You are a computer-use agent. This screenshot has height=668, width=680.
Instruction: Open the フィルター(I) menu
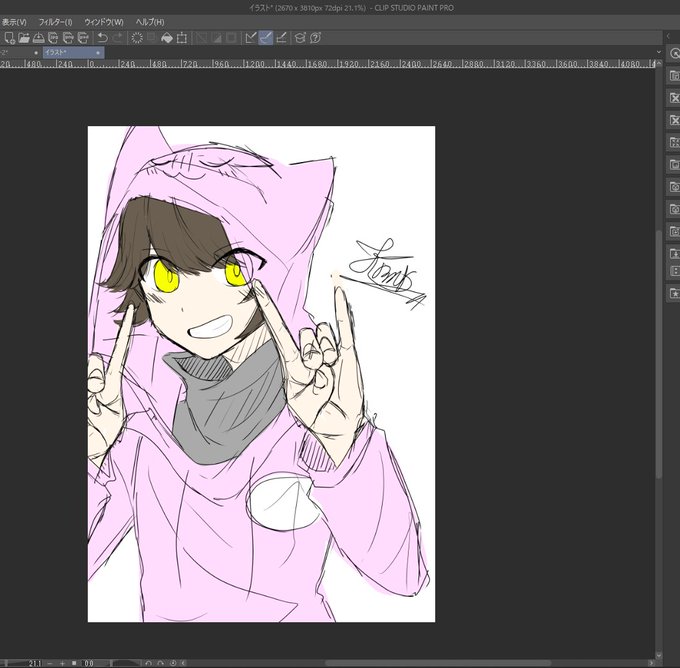(x=56, y=22)
